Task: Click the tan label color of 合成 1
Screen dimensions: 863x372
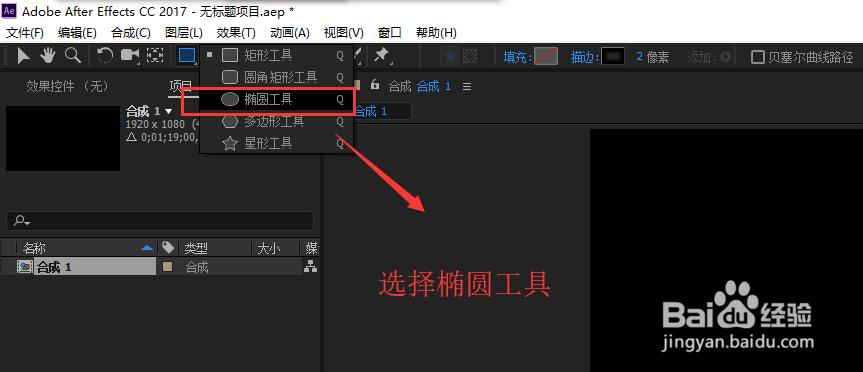Action: [168, 267]
